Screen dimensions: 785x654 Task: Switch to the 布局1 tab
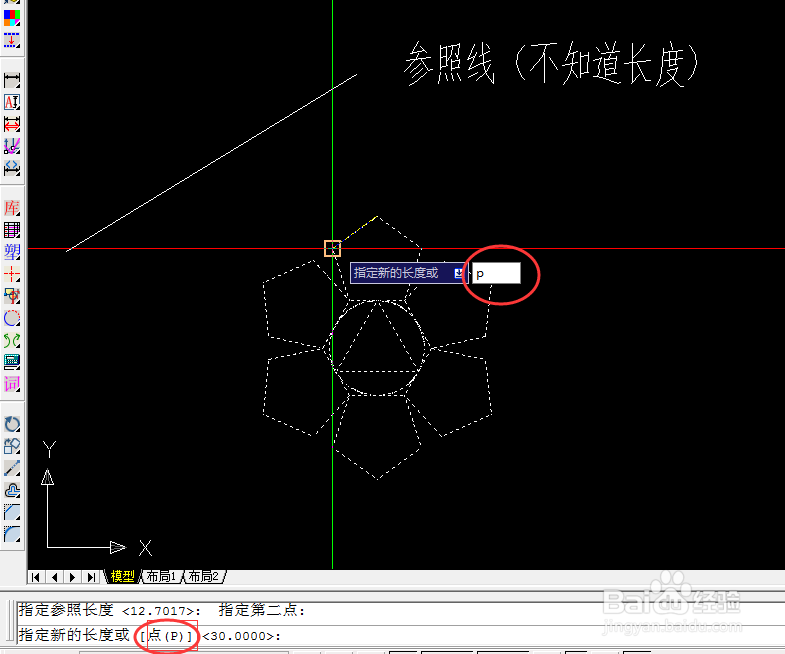pos(161,576)
